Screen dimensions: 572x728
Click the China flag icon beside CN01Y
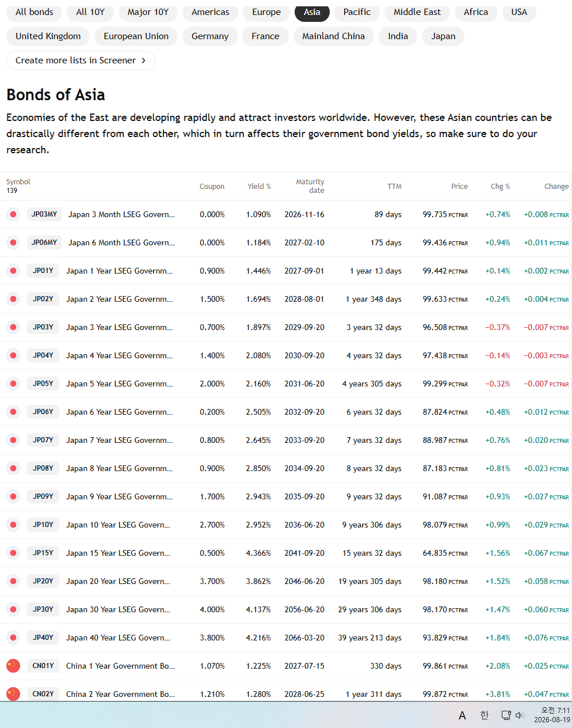coord(13,666)
